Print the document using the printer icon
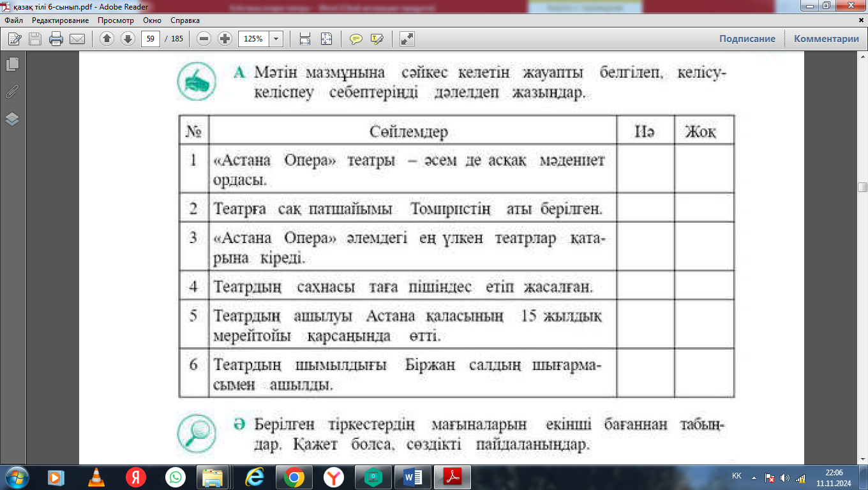The image size is (868, 490). (x=56, y=39)
